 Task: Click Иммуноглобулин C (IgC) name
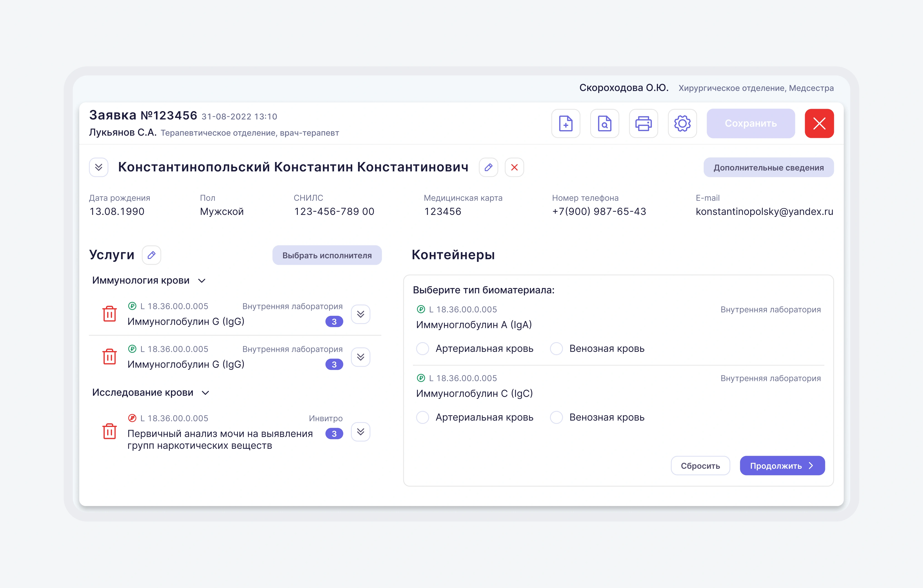(474, 394)
